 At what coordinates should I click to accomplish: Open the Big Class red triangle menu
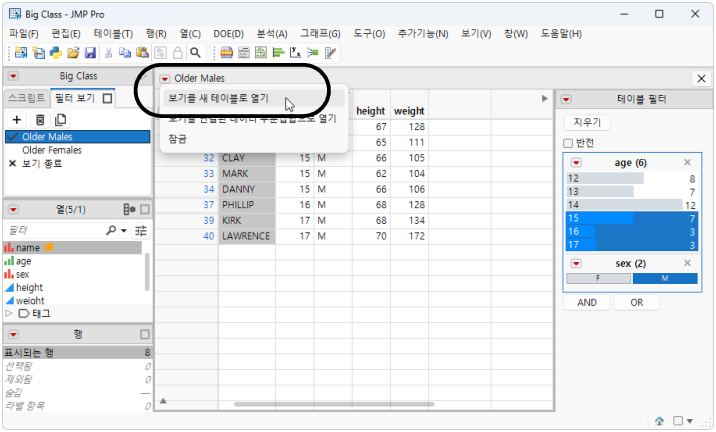(13, 76)
